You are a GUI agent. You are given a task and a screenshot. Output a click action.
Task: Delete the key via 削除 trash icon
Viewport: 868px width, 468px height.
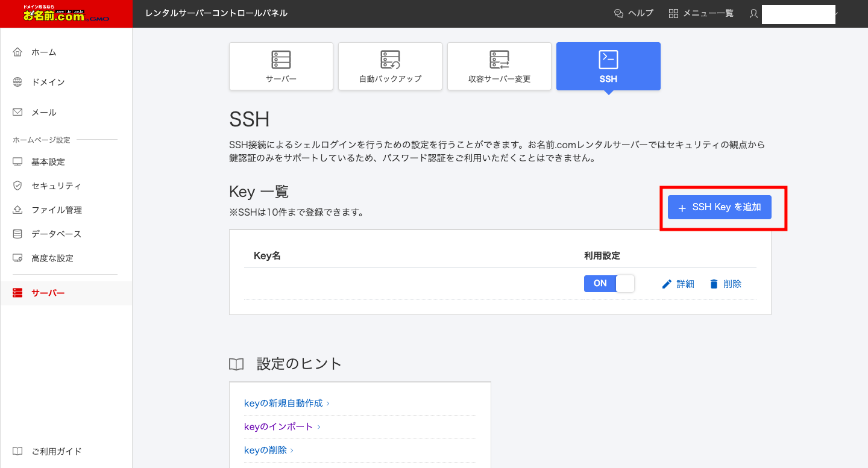[x=725, y=284]
